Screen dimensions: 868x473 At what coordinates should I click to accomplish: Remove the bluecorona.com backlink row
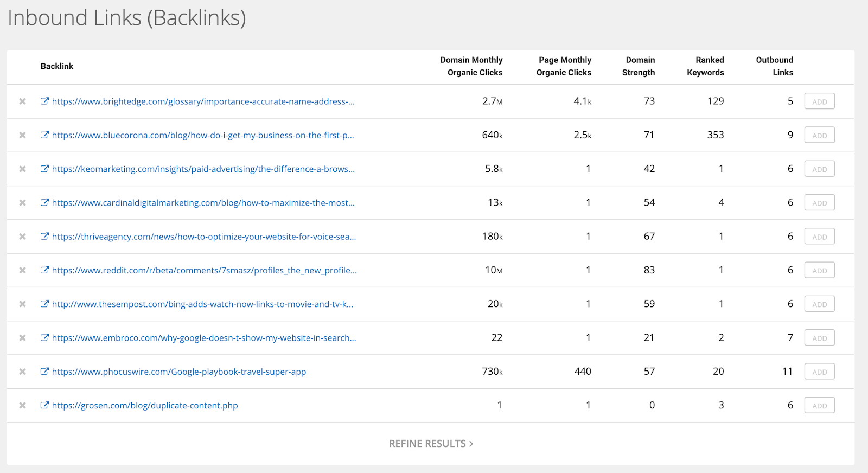click(22, 135)
